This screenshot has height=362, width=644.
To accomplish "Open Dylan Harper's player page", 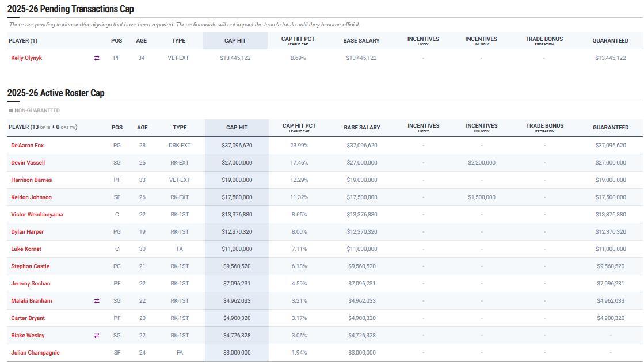I will point(27,232).
